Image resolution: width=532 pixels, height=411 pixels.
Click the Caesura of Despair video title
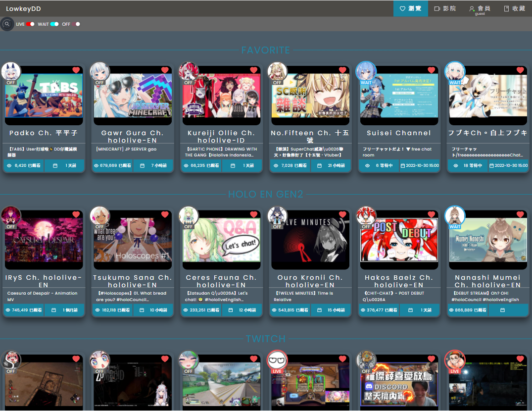42,296
